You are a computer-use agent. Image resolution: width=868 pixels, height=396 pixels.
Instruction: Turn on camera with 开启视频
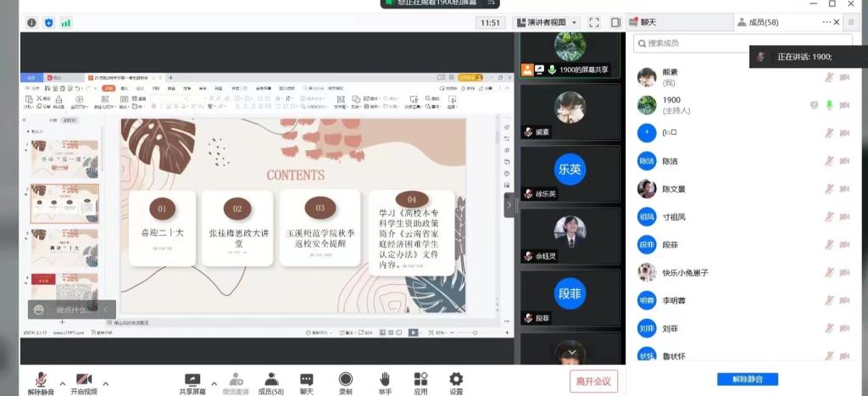[84, 379]
